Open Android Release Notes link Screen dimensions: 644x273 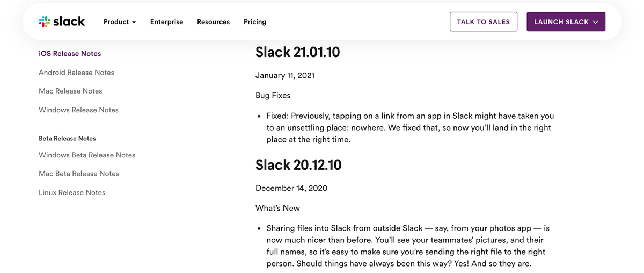point(76,73)
